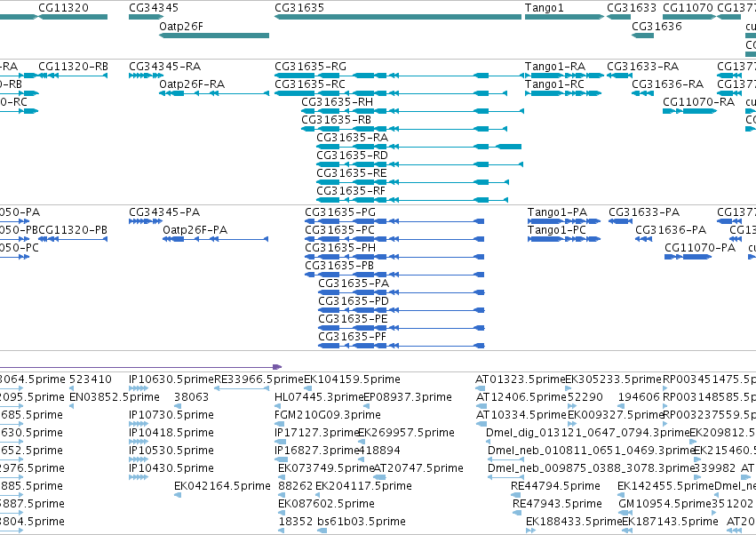Click protein CG31635-PB

[394, 275]
